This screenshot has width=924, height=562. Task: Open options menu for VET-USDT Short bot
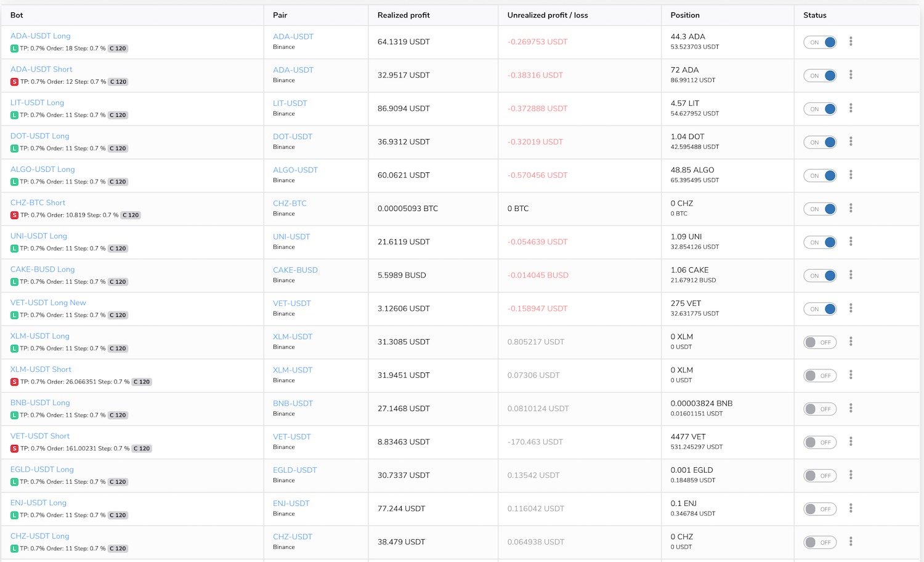point(851,441)
